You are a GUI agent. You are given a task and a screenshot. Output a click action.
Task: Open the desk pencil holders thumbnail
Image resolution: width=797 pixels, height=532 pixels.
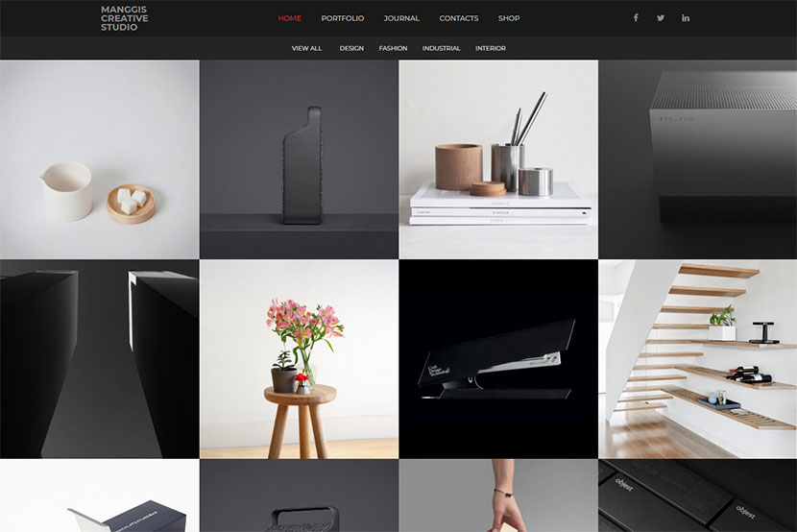[498, 159]
